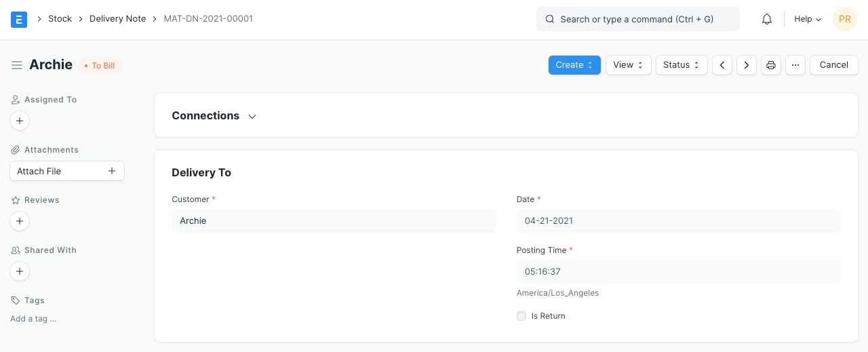This screenshot has width=868, height=352.
Task: Click the ERPNext home logo icon
Action: click(x=19, y=19)
